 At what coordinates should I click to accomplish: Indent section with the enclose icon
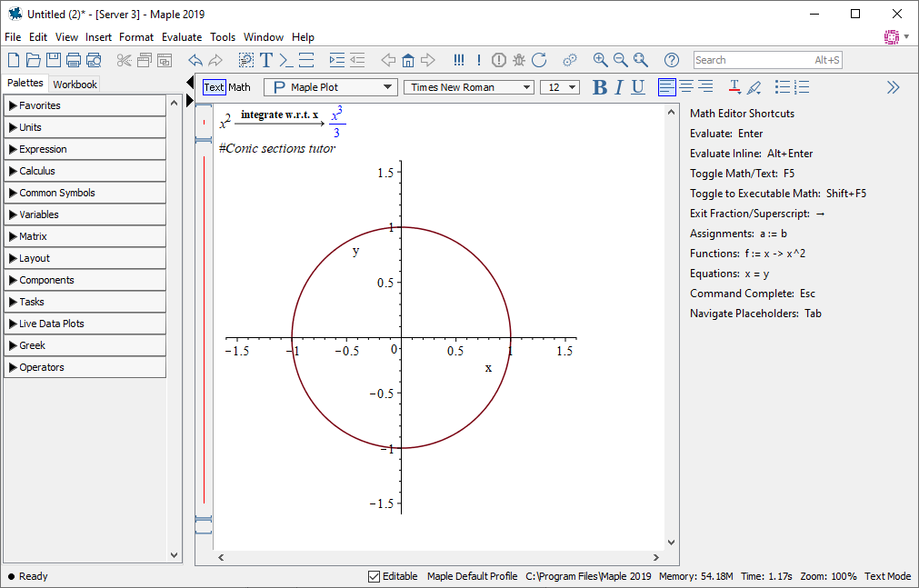click(337, 60)
